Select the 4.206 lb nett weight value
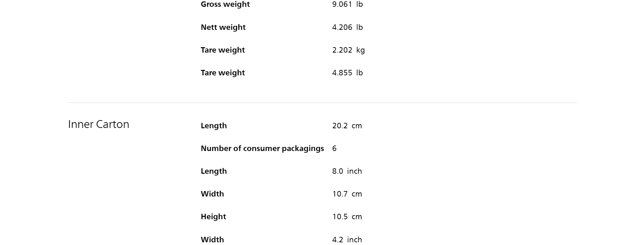Viewport: 644px width, 245px height. pyautogui.click(x=347, y=27)
